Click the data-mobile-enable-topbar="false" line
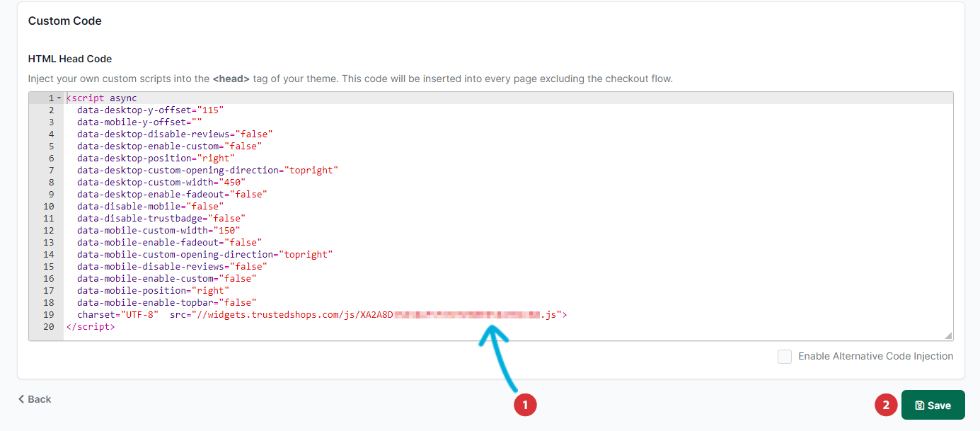The width and height of the screenshot is (980, 431). pos(167,302)
